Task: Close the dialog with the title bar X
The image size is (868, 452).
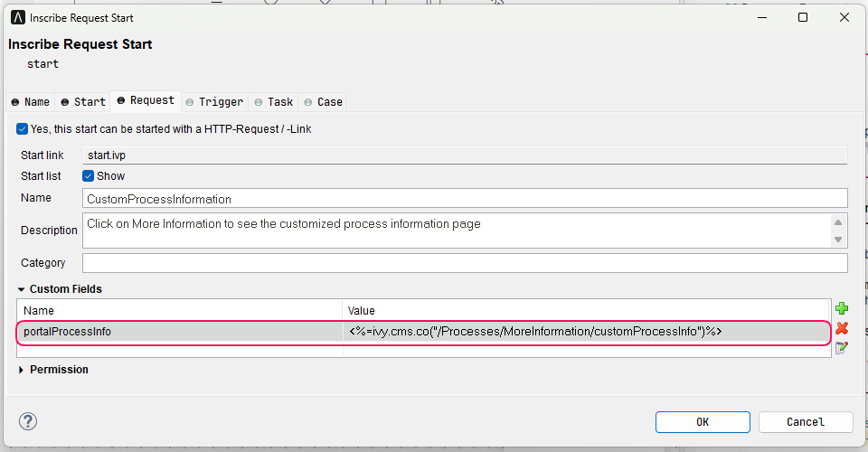Action: [x=844, y=17]
